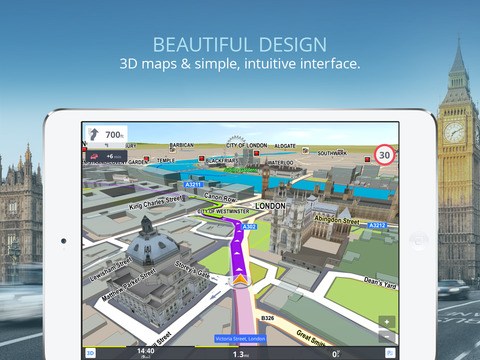Screen dimensions: 480x360
Task: Tap the current speed 0 readout
Action: click(x=335, y=354)
